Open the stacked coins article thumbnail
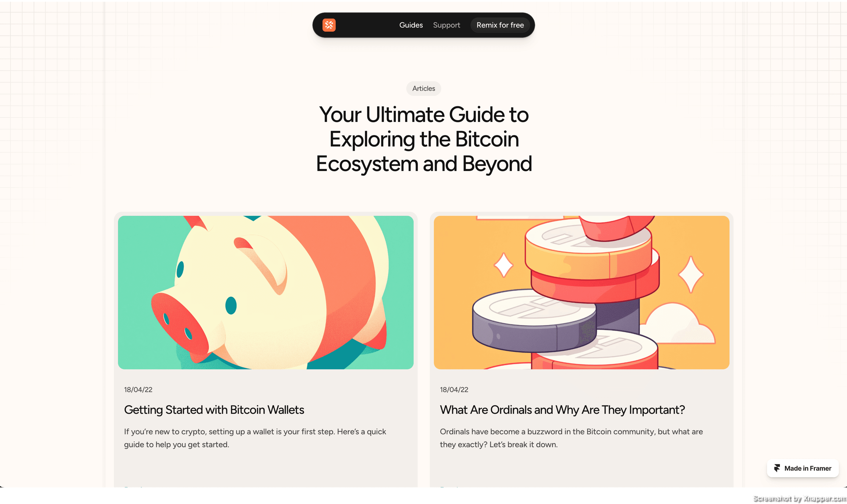 tap(581, 293)
